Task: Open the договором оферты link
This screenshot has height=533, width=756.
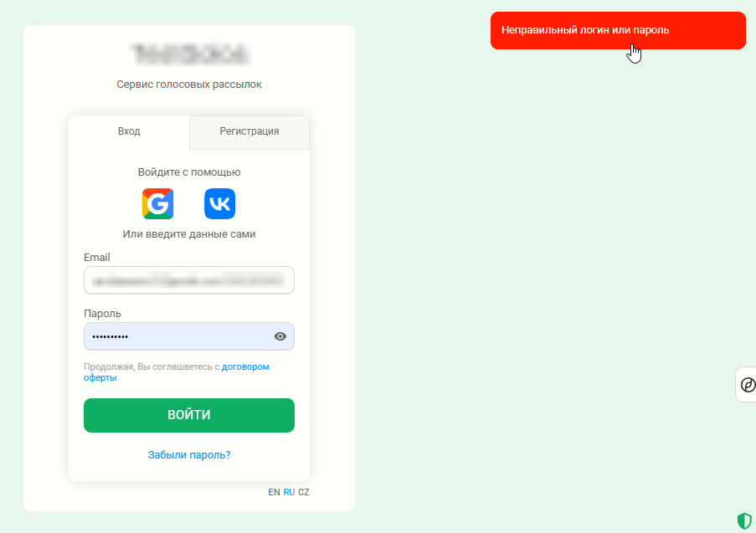Action: 177,372
